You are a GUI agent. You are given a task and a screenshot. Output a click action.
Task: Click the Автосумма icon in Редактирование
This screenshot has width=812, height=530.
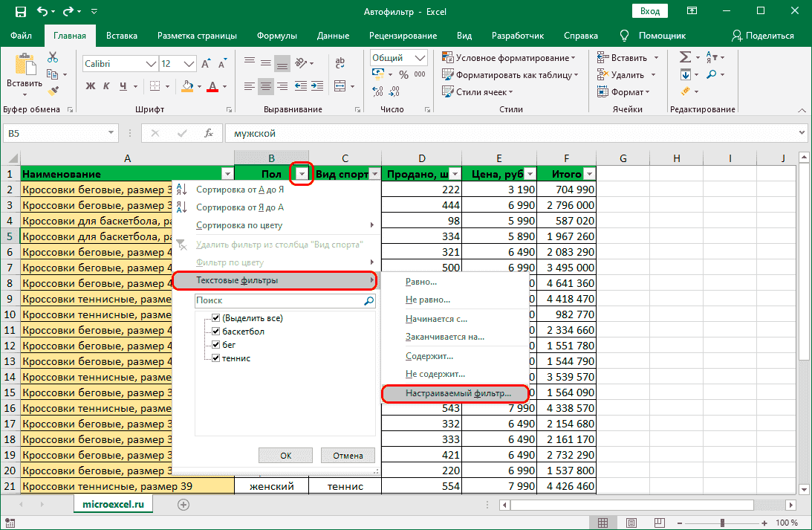coord(686,57)
